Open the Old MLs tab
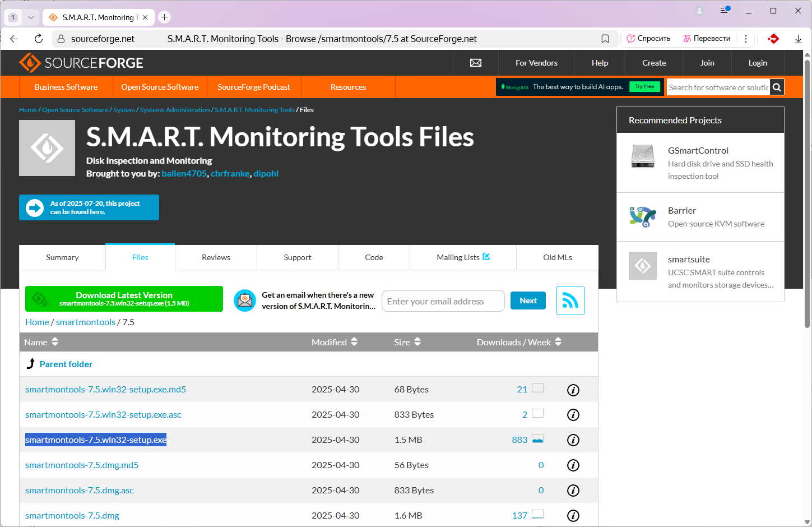 (558, 257)
